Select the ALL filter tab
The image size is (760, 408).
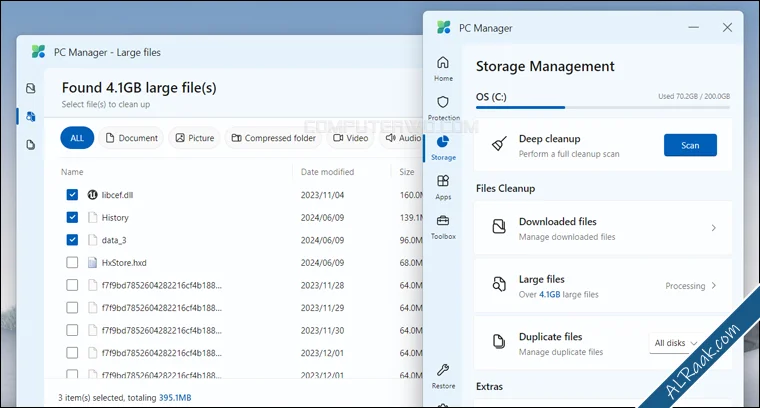[77, 138]
